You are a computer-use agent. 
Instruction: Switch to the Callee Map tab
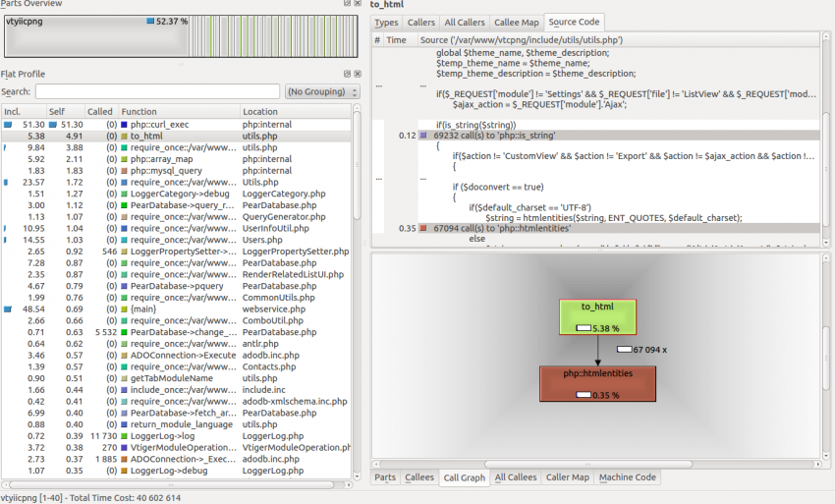(516, 22)
